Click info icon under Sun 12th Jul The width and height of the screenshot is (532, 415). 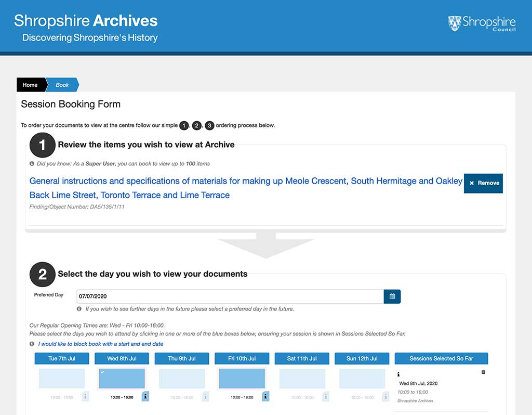tap(385, 396)
